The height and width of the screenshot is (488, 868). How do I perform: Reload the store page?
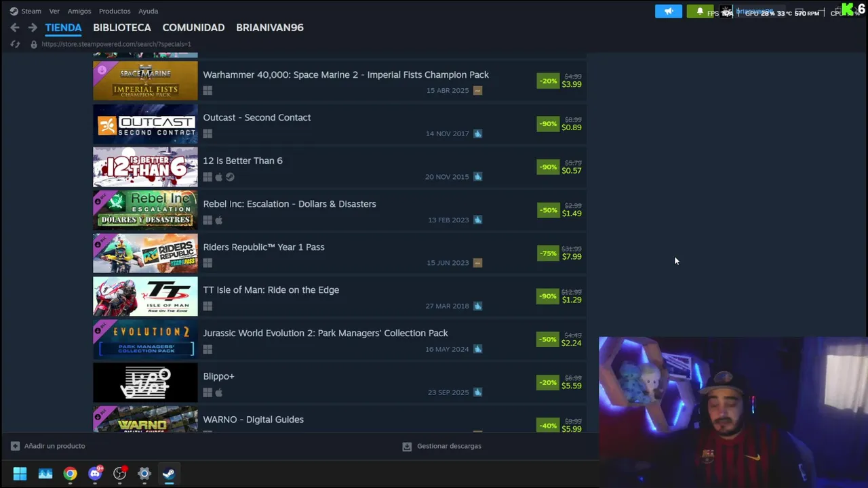pyautogui.click(x=15, y=44)
